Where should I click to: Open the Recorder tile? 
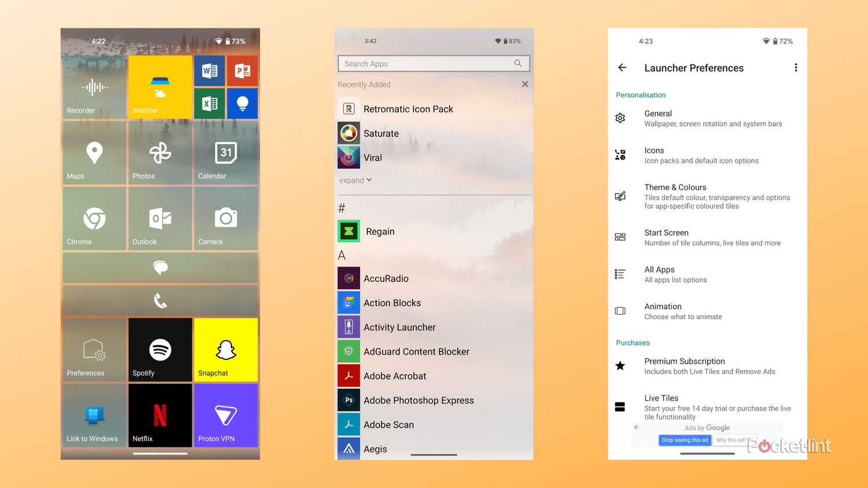tap(94, 87)
